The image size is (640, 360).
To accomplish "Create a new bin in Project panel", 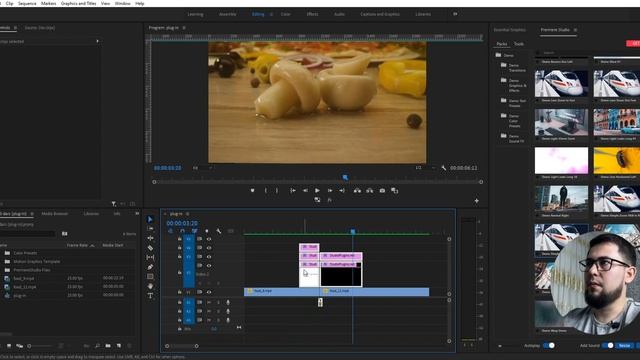I will coord(108,346).
